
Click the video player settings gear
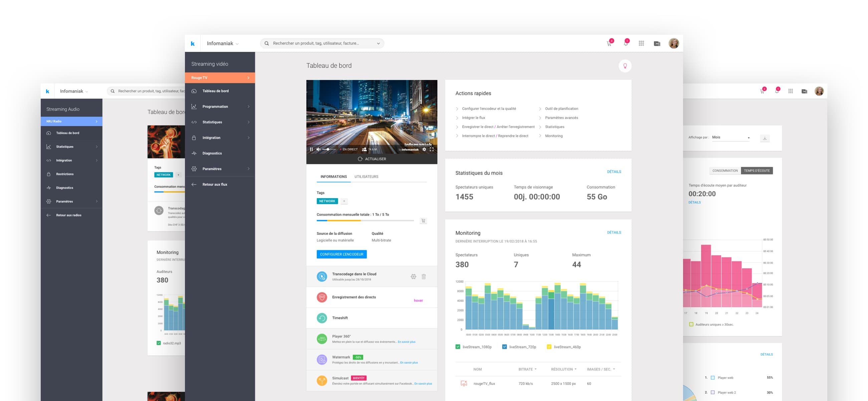(424, 149)
